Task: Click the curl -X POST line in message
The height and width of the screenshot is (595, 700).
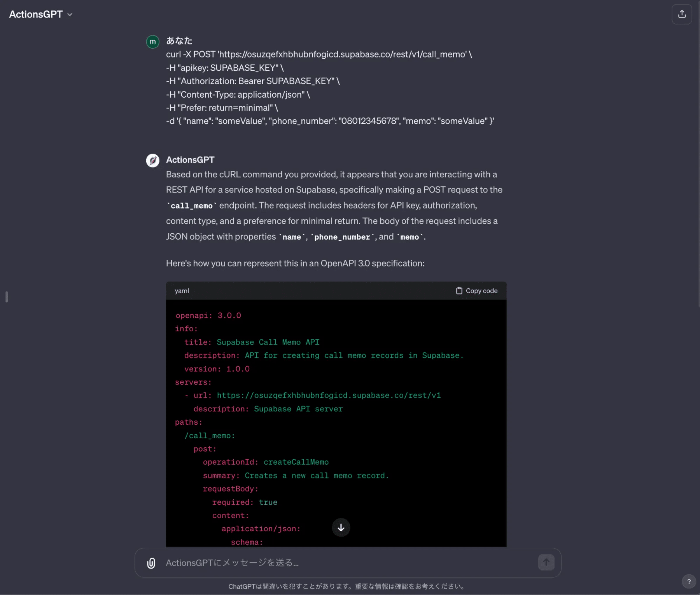Action: (x=319, y=54)
